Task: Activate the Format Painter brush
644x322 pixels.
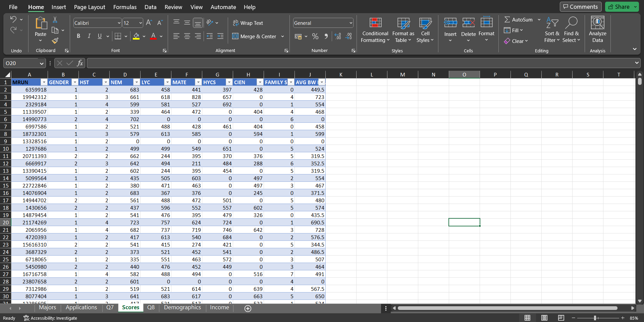Action: click(x=55, y=41)
